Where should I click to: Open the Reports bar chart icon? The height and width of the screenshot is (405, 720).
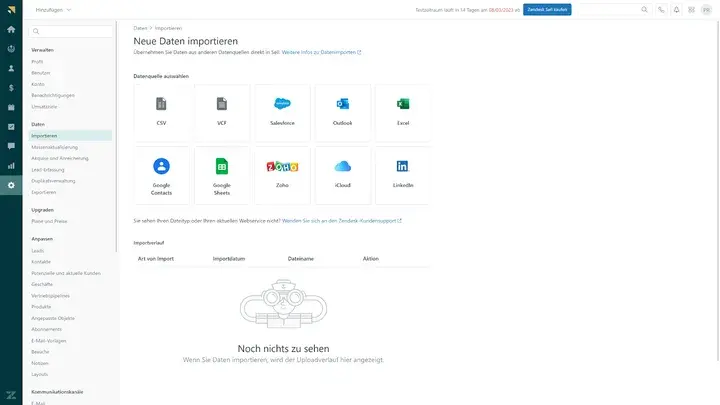pos(11,166)
